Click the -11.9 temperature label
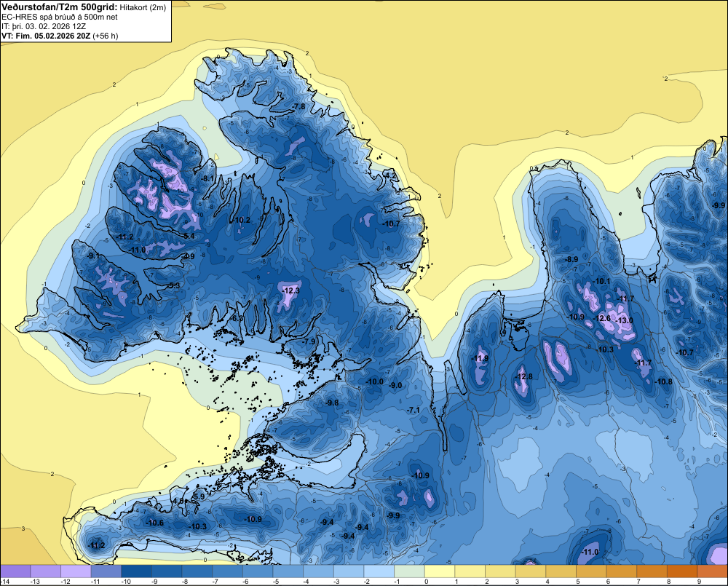The width and height of the screenshot is (728, 586). tap(480, 358)
